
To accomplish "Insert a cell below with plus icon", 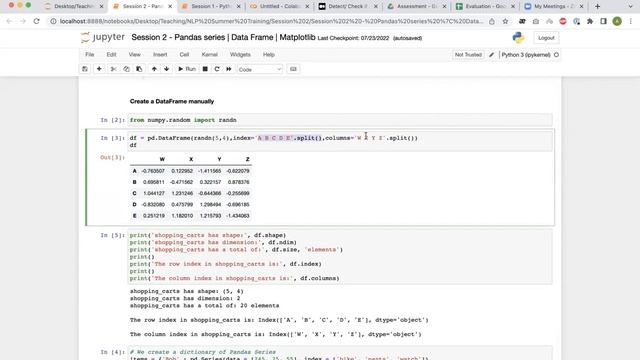I will click(99, 69).
